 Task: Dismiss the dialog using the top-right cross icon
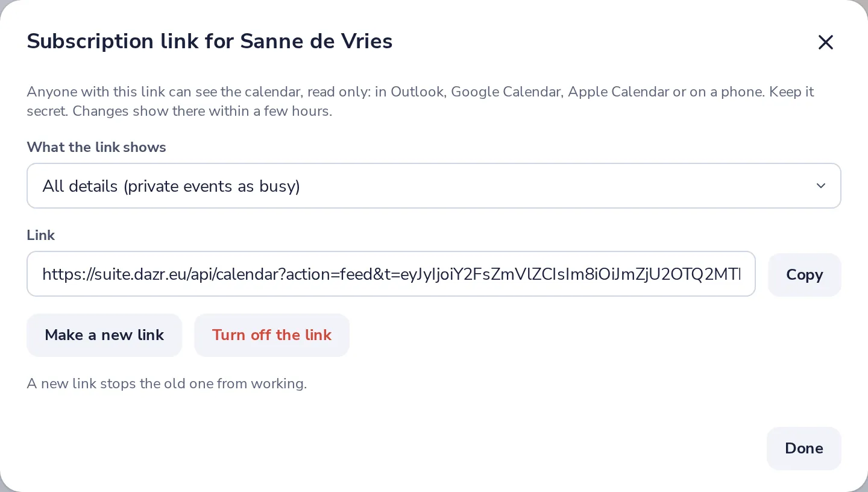point(825,42)
